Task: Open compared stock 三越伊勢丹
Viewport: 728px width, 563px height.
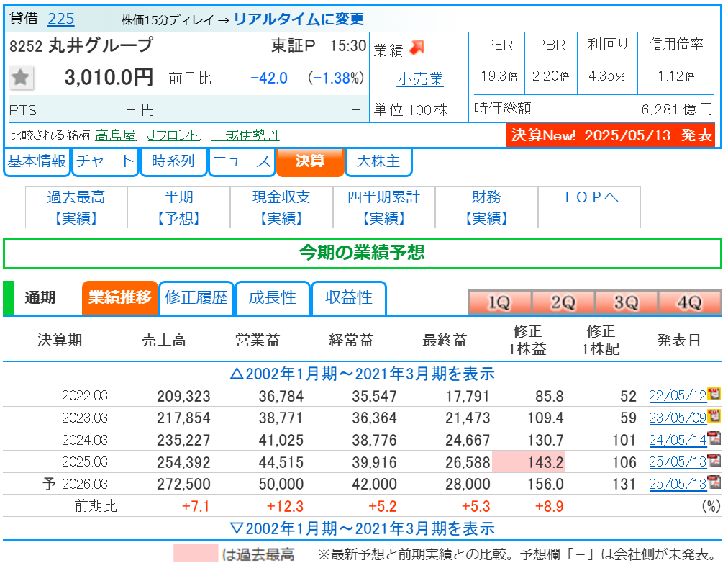Action: click(x=245, y=135)
